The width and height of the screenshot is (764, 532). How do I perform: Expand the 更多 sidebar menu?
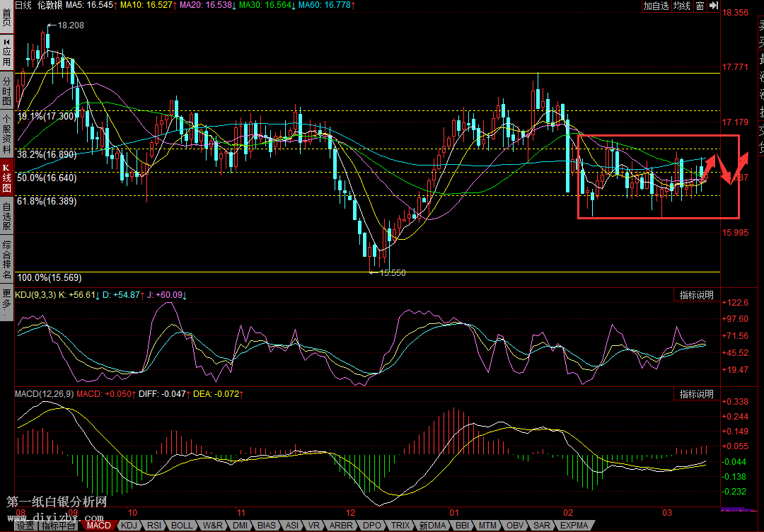6,299
